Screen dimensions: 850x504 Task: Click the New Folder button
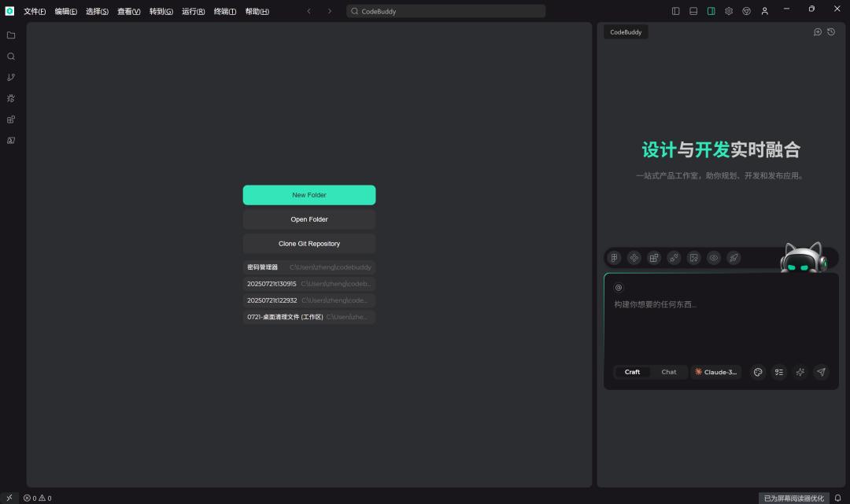tap(309, 195)
